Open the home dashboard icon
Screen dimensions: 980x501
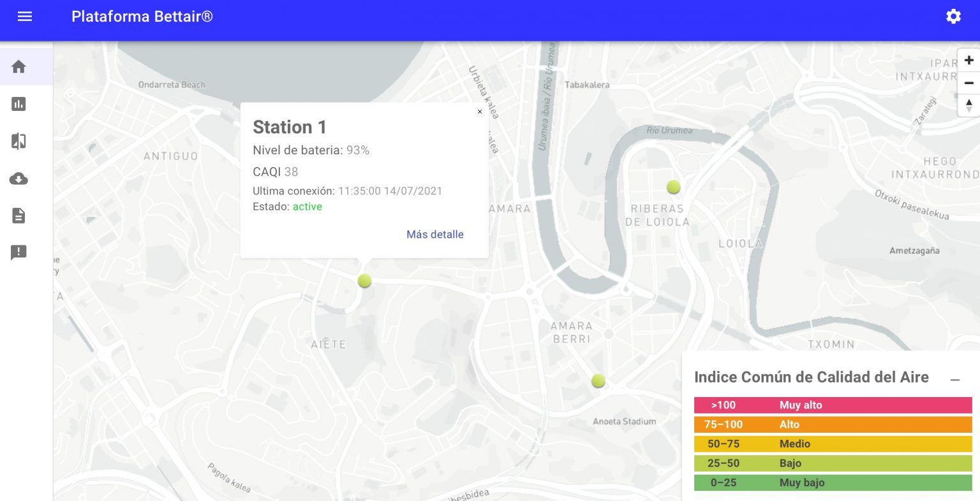pos(19,66)
